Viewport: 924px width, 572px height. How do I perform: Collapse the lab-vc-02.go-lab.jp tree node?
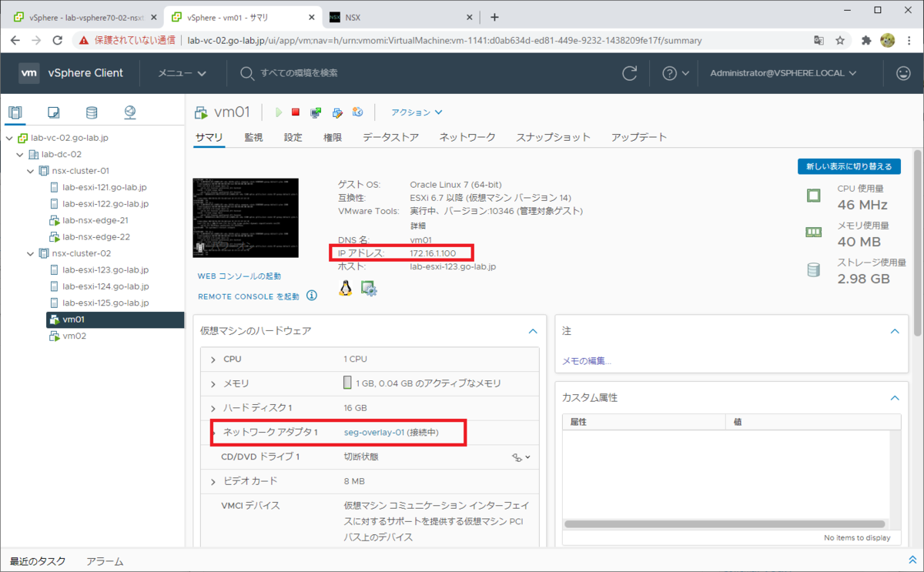click(x=9, y=138)
